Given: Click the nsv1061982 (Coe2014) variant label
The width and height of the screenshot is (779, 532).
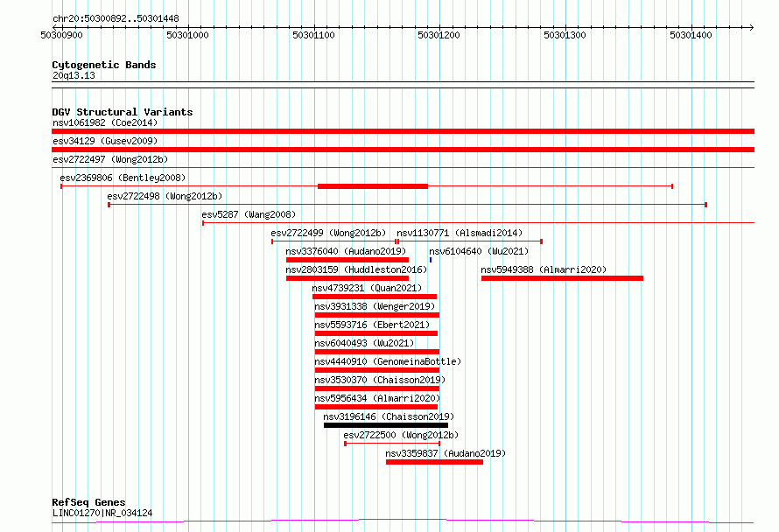Looking at the screenshot, I should [x=105, y=122].
